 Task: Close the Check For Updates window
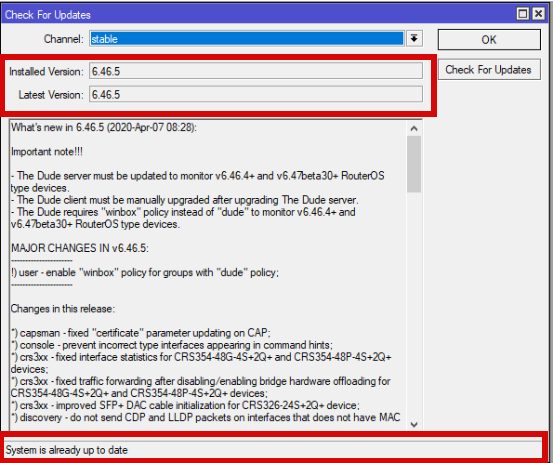(539, 14)
